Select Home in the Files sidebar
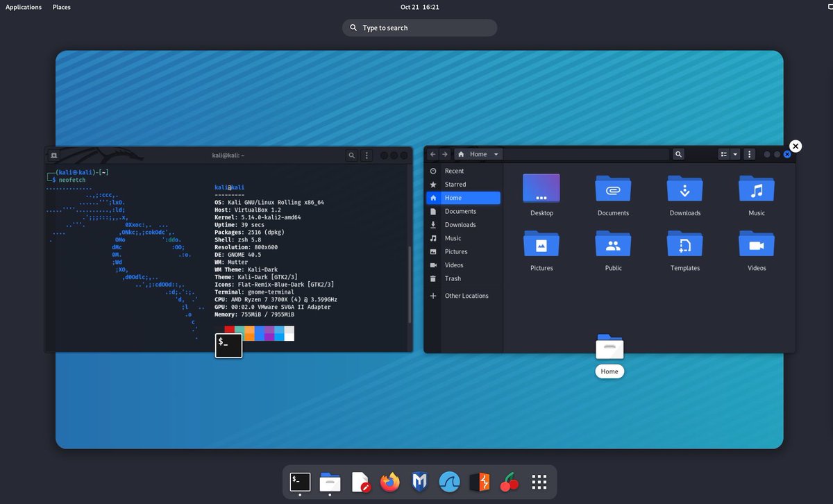833x504 pixels. pyautogui.click(x=464, y=198)
